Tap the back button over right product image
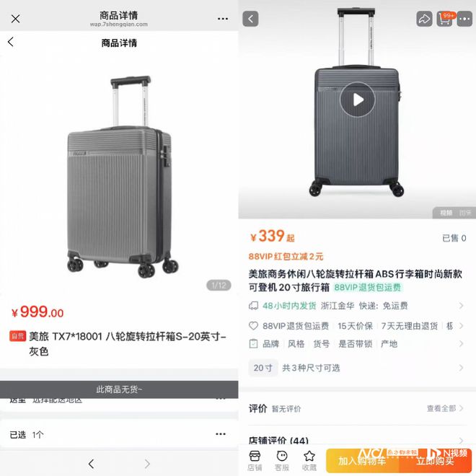Viewport: 476px width, 476px height. [250, 19]
